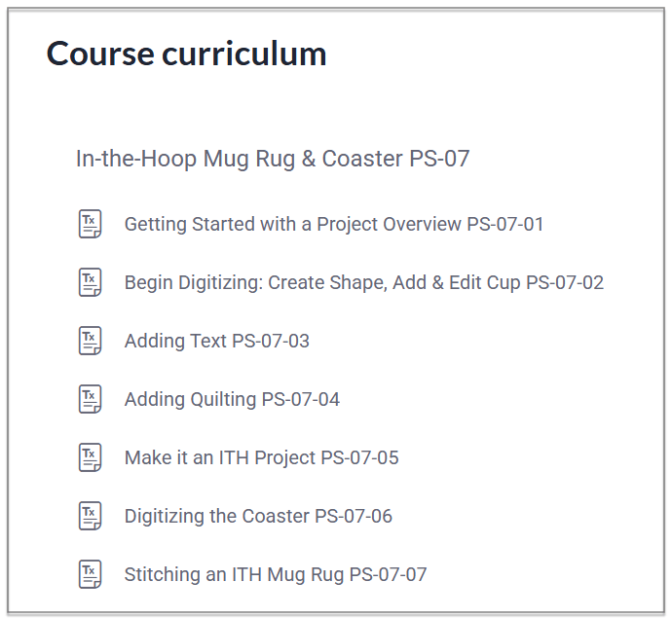Select the lesson icon next to Adding Text
Viewport: 672px width, 618px height.
click(x=90, y=341)
